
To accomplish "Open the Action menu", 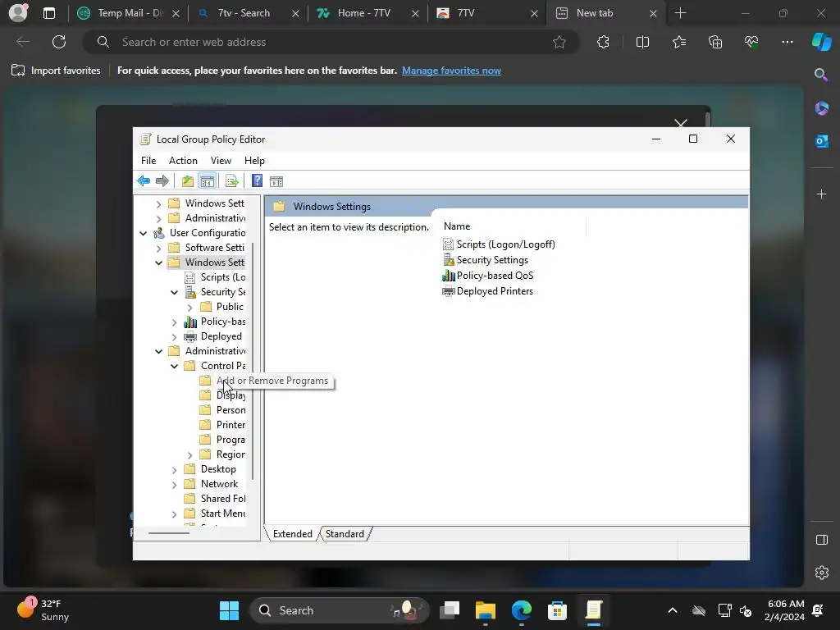I will coord(183,161).
